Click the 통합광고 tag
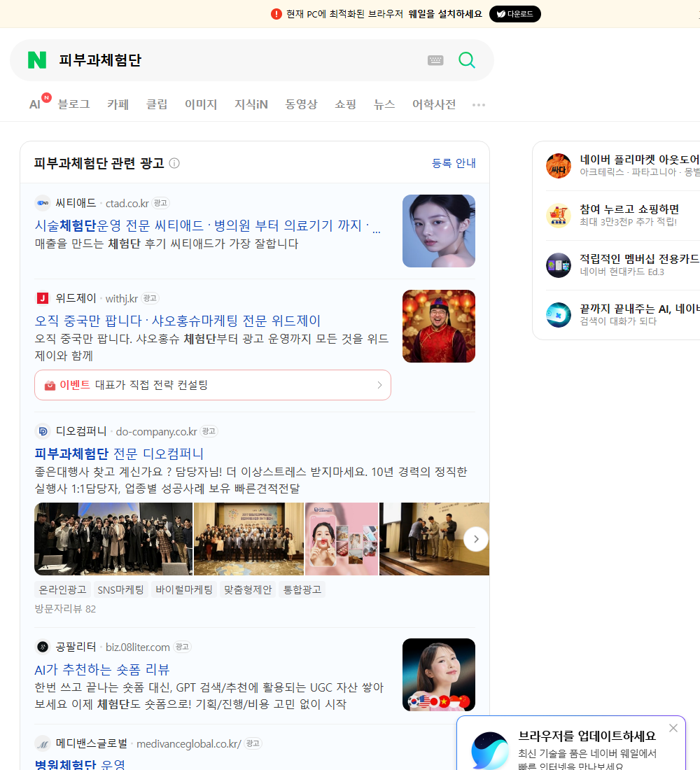Screen dimensions: 700x770 (x=302, y=589)
